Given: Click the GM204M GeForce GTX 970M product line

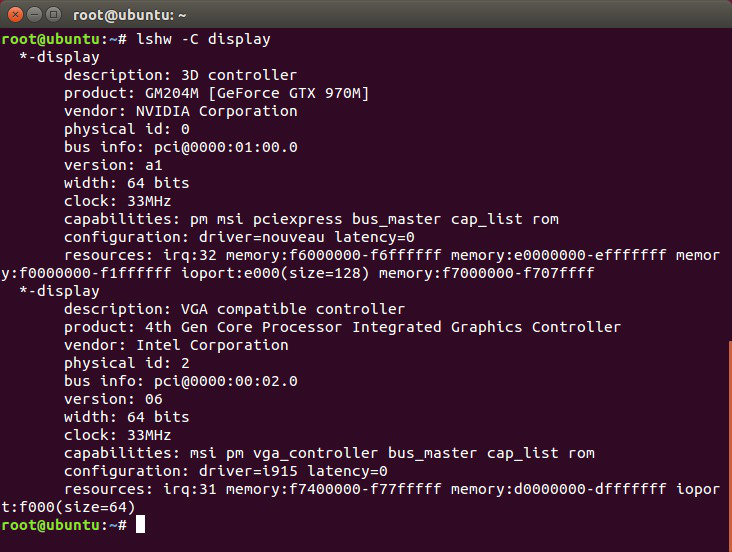Looking at the screenshot, I should 217,93.
